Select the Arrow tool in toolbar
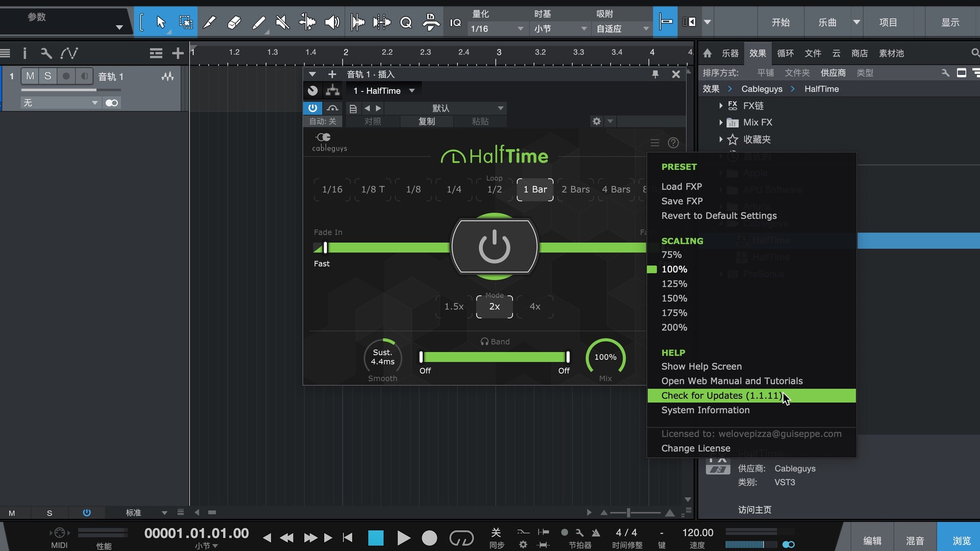Viewport: 980px width, 551px height. click(161, 22)
